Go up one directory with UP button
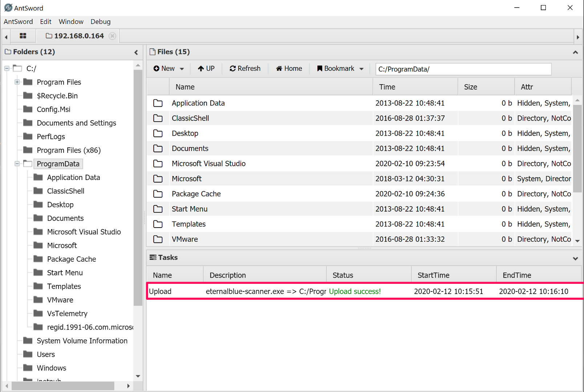Viewport: 584px width, 392px height. (x=206, y=69)
